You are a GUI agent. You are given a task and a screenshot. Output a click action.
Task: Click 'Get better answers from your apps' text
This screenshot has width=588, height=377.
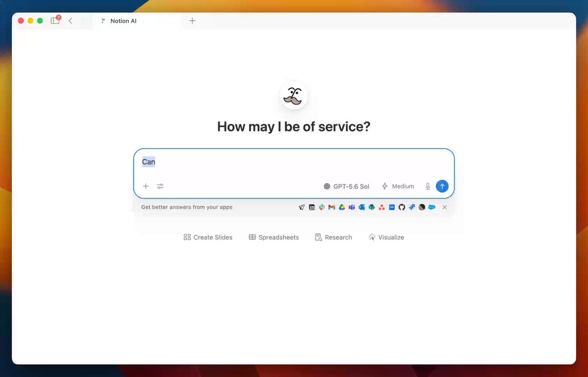(x=187, y=207)
